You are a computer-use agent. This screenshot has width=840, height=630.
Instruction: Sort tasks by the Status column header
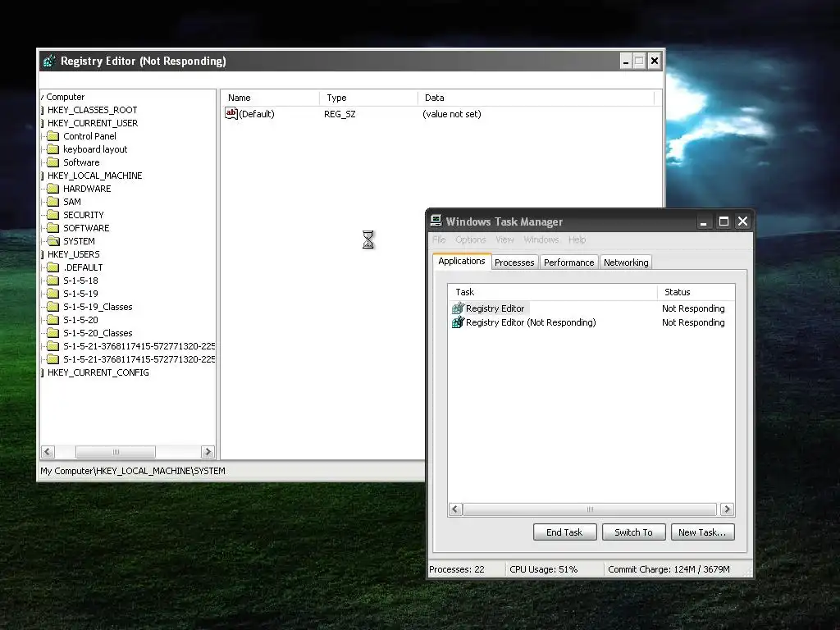coord(696,292)
